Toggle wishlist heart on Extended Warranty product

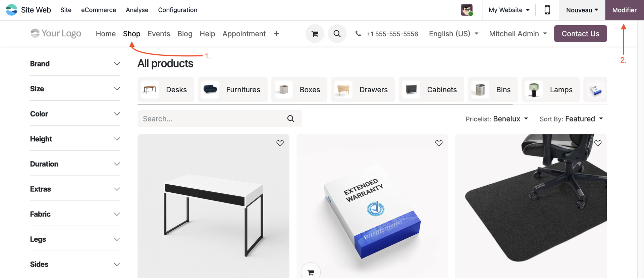coord(439,143)
